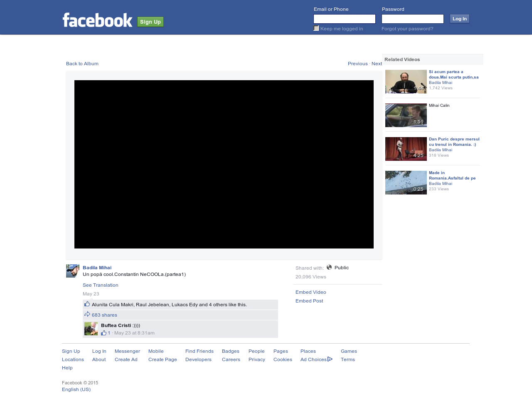Screen dimensions: 532x401
Task: Open footer About link
Action: pos(99,359)
